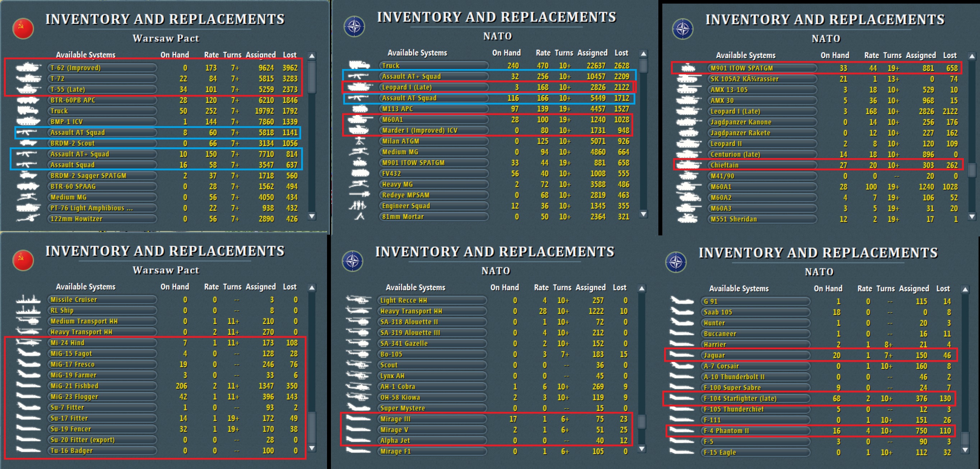Click 'Turns' column header, bottom-middle NATO panel

[562, 288]
